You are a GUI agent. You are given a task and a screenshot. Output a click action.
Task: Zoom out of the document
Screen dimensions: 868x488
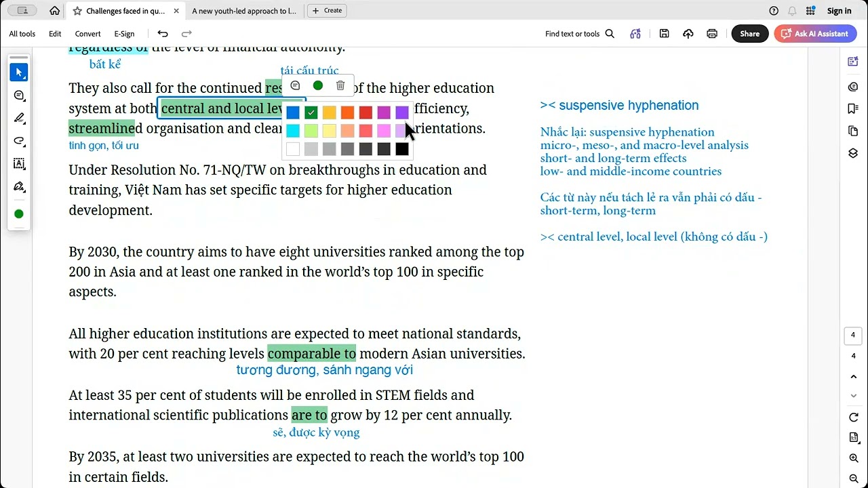point(854,479)
